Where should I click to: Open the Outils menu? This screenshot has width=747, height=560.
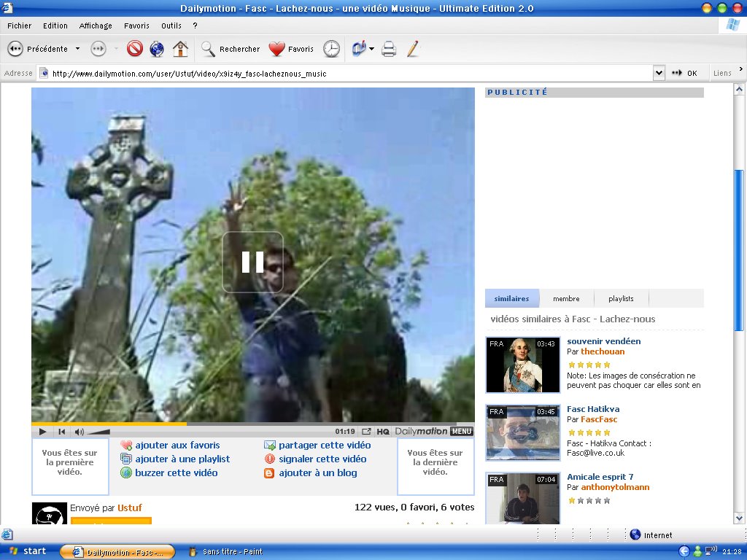click(x=171, y=26)
